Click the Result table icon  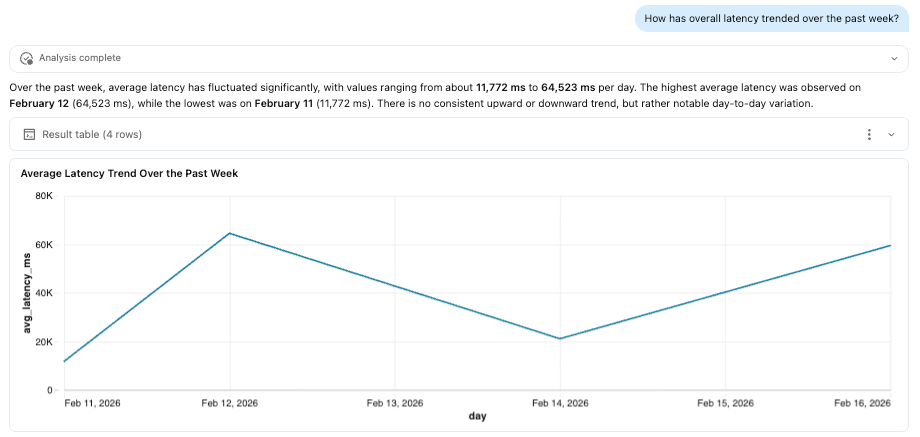coord(29,134)
